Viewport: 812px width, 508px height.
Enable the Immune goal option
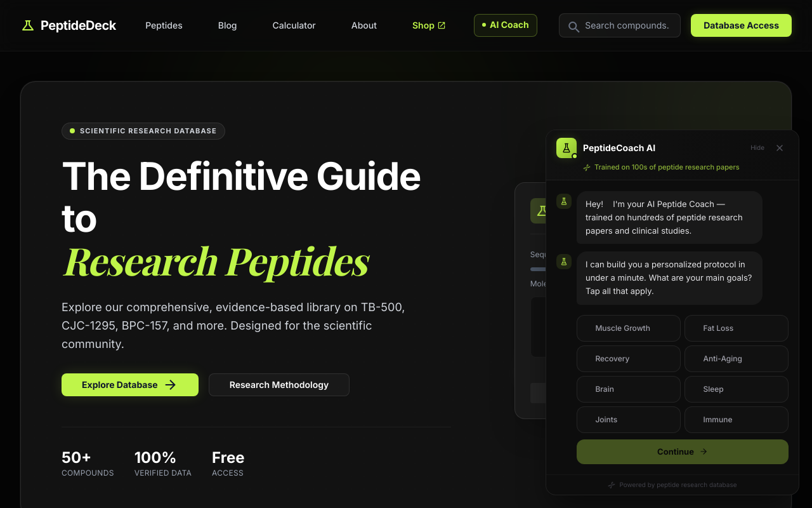[x=736, y=420]
